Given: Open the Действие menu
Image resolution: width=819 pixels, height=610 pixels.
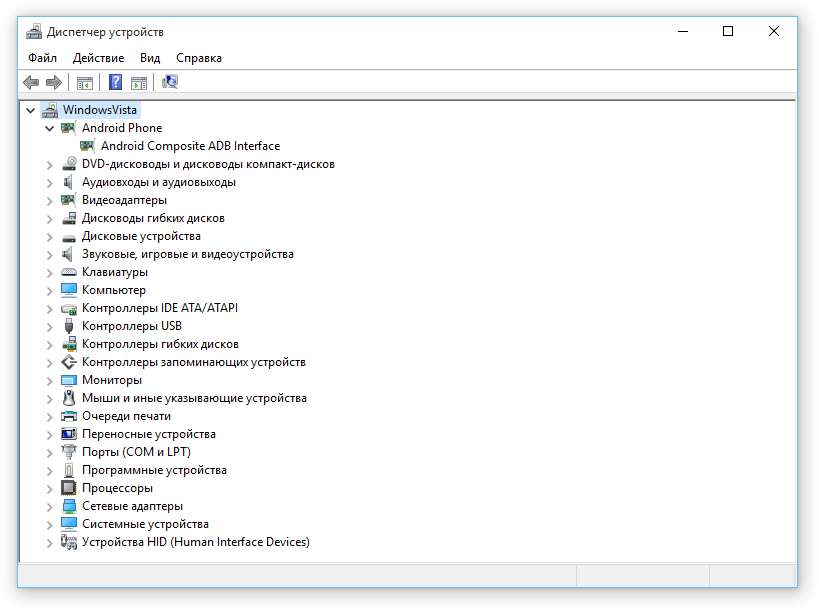Looking at the screenshot, I should pos(98,58).
